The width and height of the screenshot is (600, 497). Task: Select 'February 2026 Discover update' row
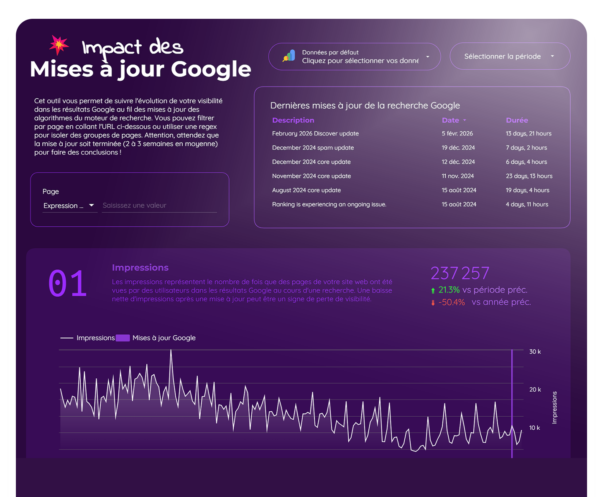412,134
